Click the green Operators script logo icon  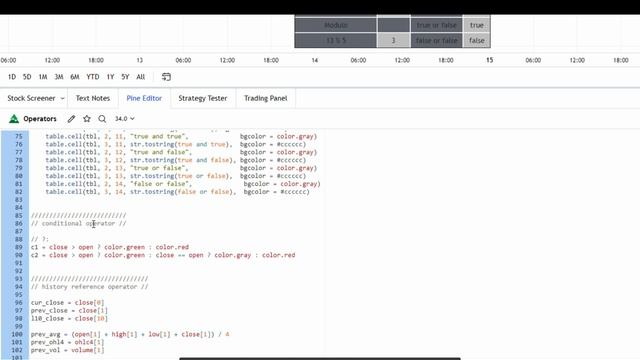(x=14, y=119)
